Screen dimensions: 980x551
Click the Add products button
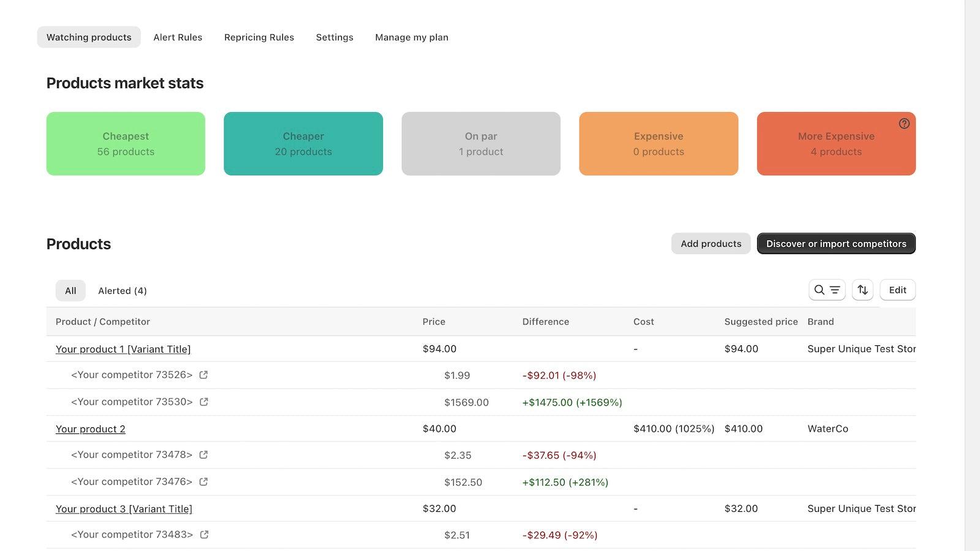pyautogui.click(x=710, y=243)
